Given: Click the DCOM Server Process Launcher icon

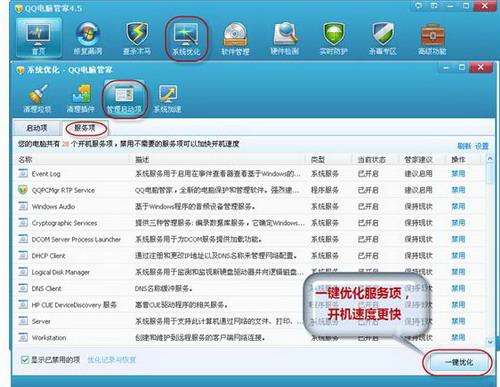Looking at the screenshot, I should [23, 239].
